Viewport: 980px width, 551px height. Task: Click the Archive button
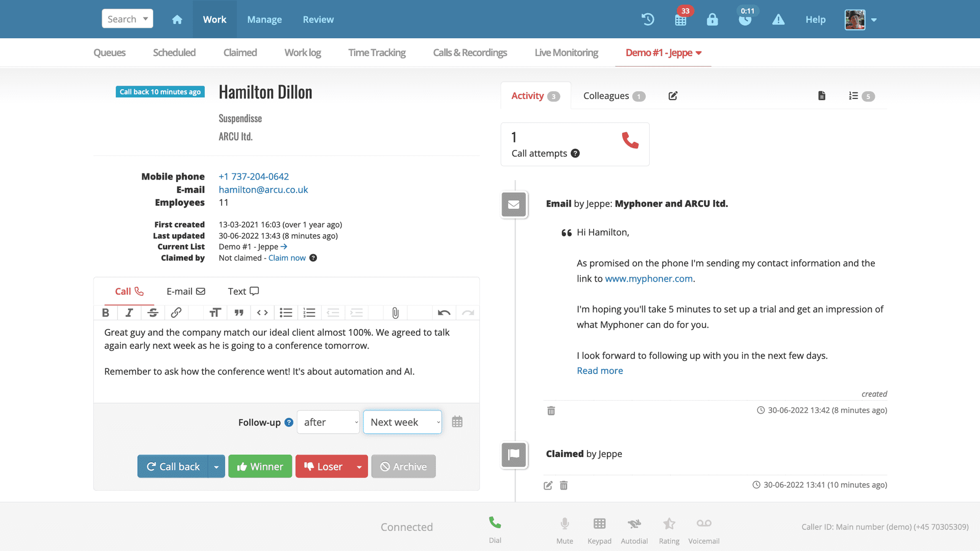[x=403, y=466]
